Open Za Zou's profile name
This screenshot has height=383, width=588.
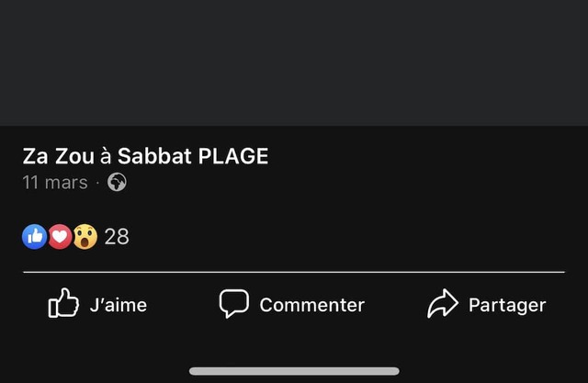(x=58, y=156)
